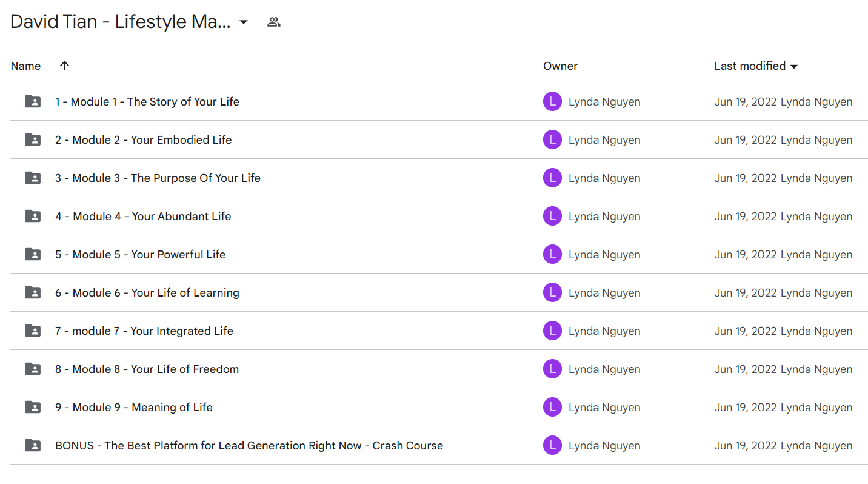
Task: Click the Owner column header
Action: coord(560,66)
